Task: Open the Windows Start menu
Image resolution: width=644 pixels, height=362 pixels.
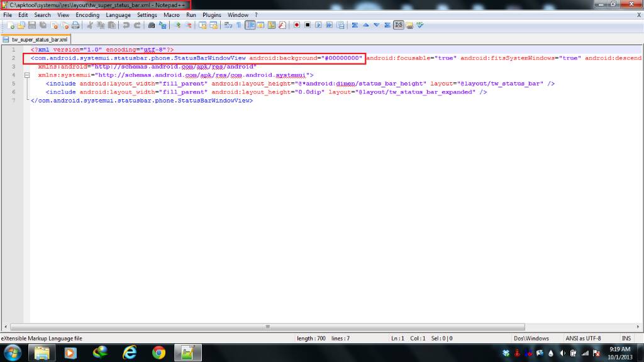Action: click(13, 353)
